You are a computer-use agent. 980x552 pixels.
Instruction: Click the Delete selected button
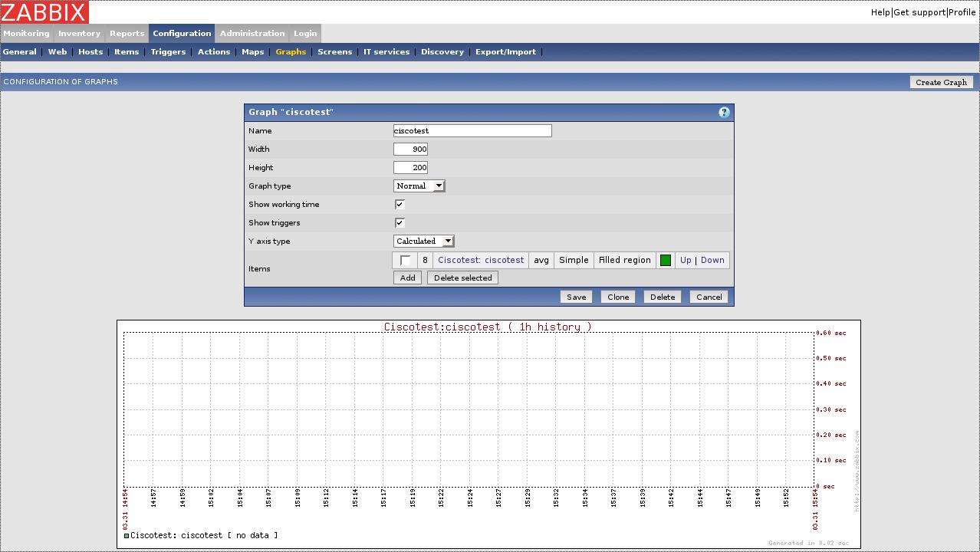tap(462, 278)
